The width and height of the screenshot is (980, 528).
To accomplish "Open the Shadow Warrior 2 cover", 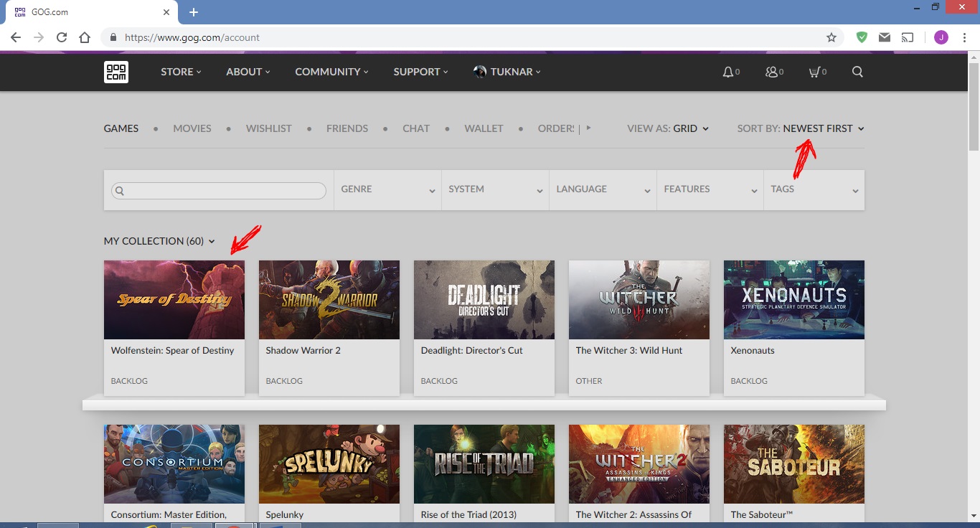I will tap(329, 300).
